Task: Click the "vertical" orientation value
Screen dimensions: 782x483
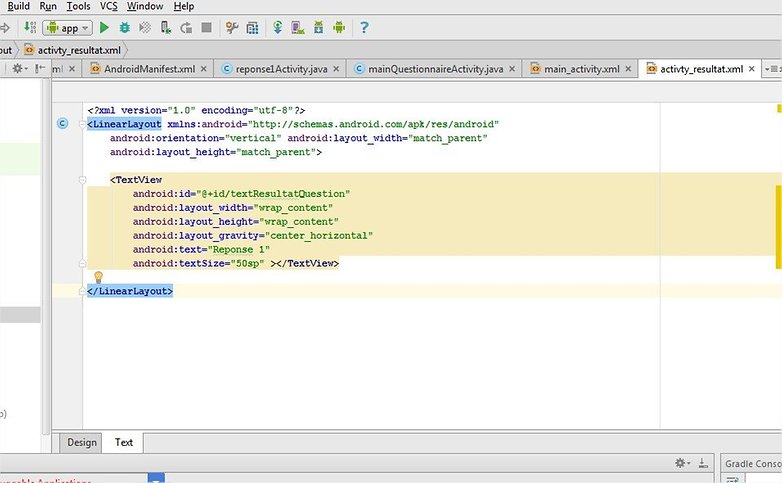Action: coord(253,138)
